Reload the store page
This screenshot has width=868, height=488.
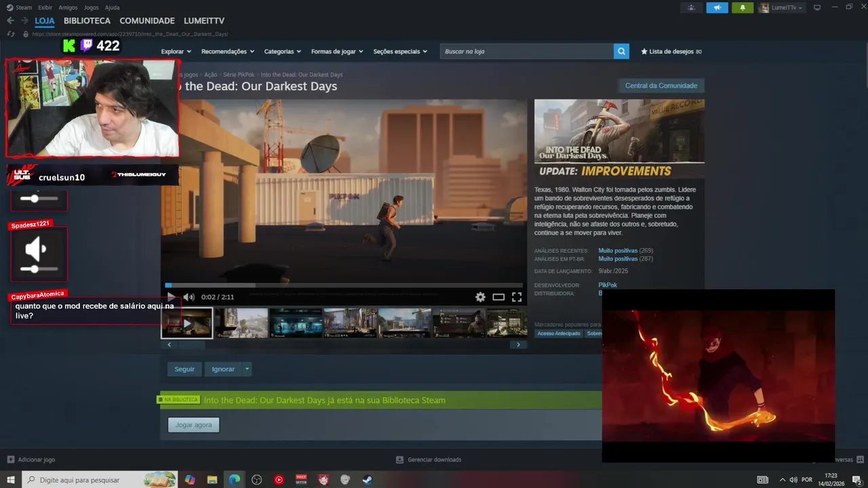10,34
